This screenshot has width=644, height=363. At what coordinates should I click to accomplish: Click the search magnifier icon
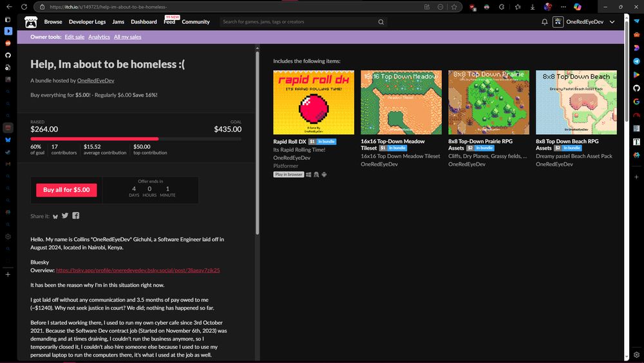coord(381,22)
